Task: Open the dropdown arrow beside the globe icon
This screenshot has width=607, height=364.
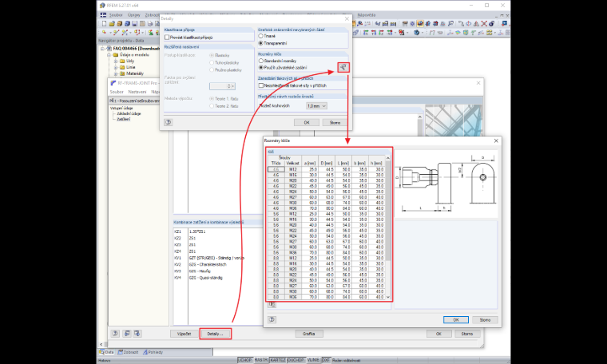Action: pos(423,33)
